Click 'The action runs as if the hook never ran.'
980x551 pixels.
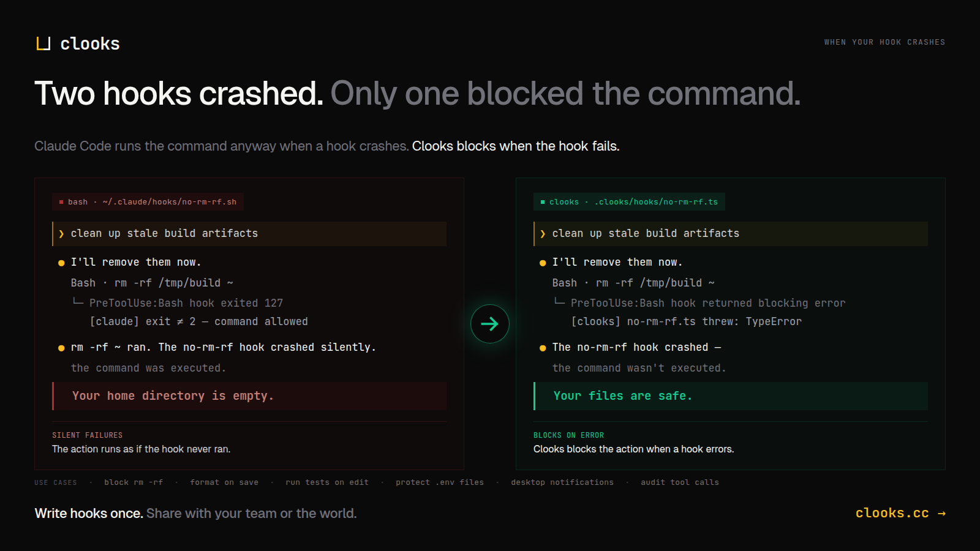(141, 449)
